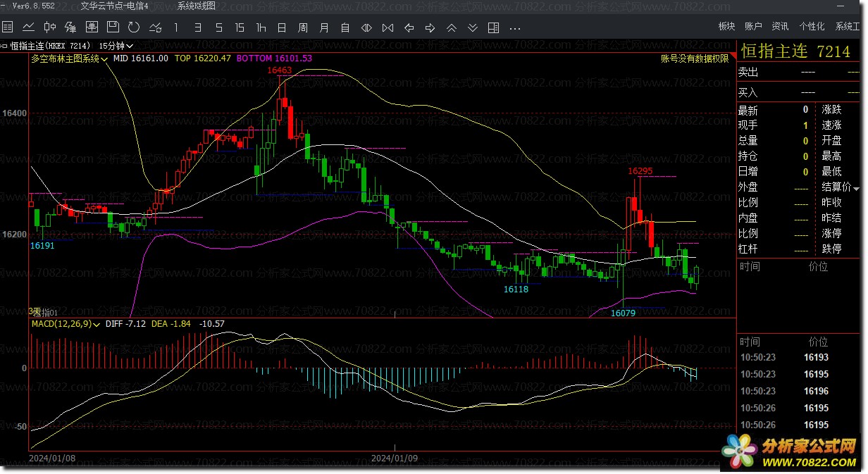
Task: Expand the 多空布林主图系统 indicator dropdown
Action: 104,59
